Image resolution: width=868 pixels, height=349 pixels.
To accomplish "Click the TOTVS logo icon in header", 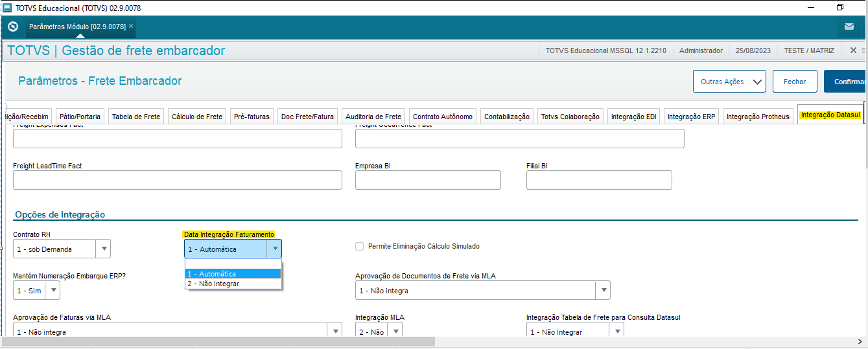I will coord(12,27).
